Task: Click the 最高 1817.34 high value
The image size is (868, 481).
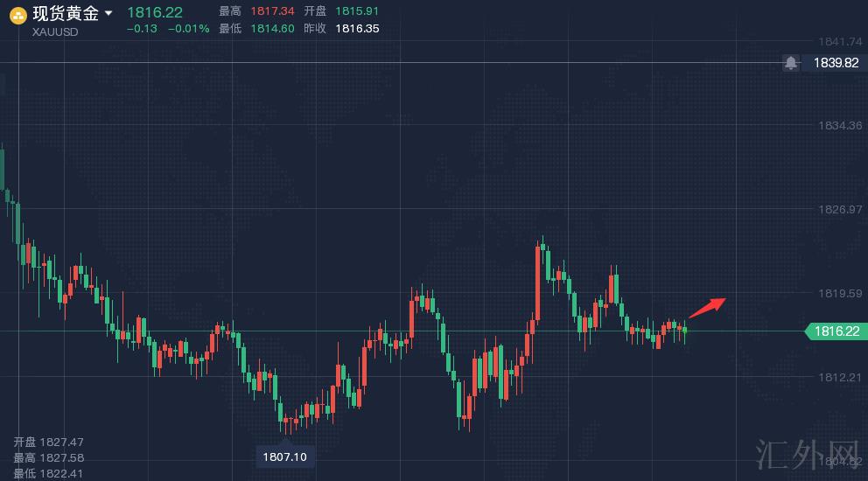Action: tap(270, 11)
